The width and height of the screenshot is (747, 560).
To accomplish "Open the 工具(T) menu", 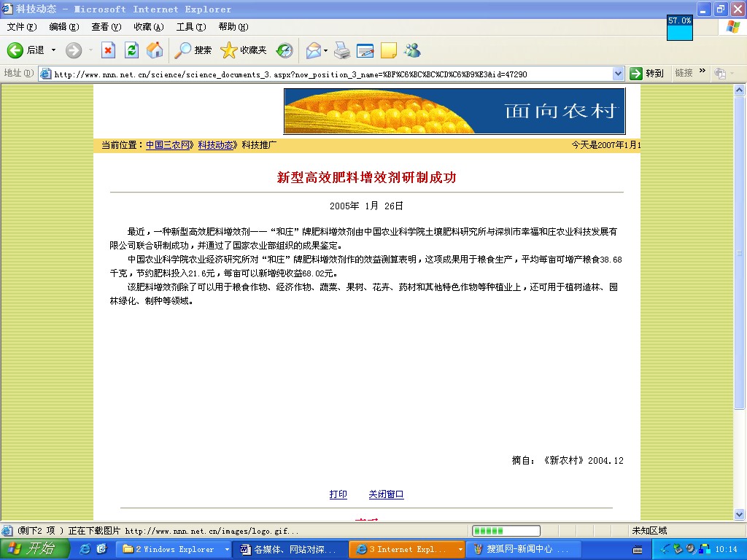I will point(191,27).
